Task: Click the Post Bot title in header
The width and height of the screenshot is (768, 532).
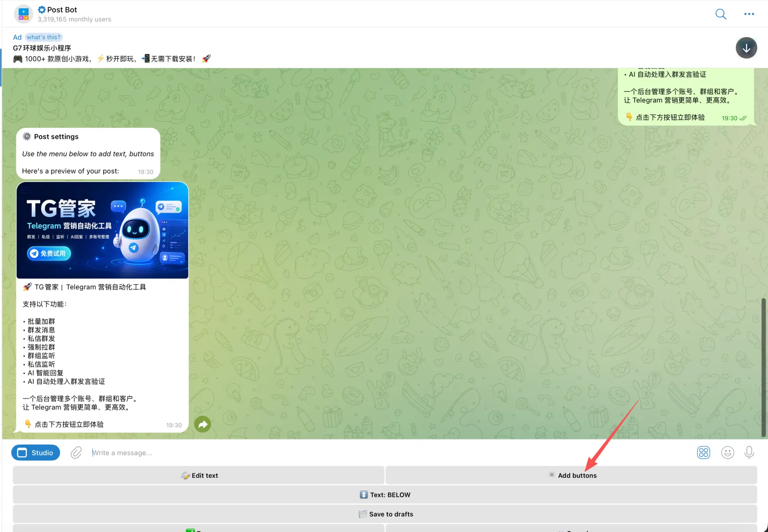Action: pos(62,10)
